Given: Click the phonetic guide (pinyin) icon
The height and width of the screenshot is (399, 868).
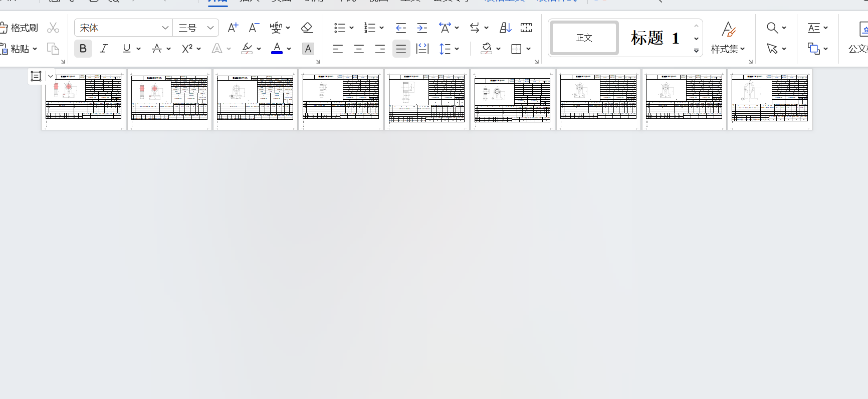Looking at the screenshot, I should (x=276, y=28).
